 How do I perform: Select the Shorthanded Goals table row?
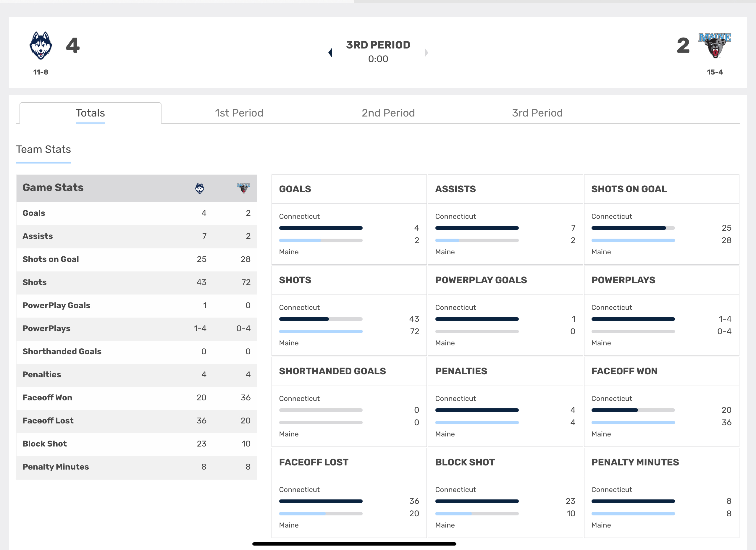click(137, 351)
